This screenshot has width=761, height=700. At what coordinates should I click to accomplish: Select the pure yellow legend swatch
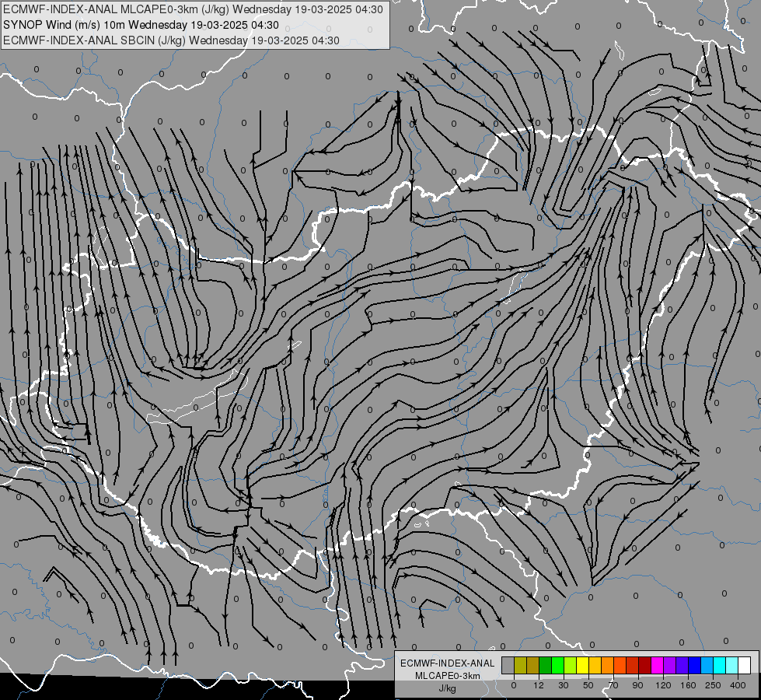coord(583,665)
